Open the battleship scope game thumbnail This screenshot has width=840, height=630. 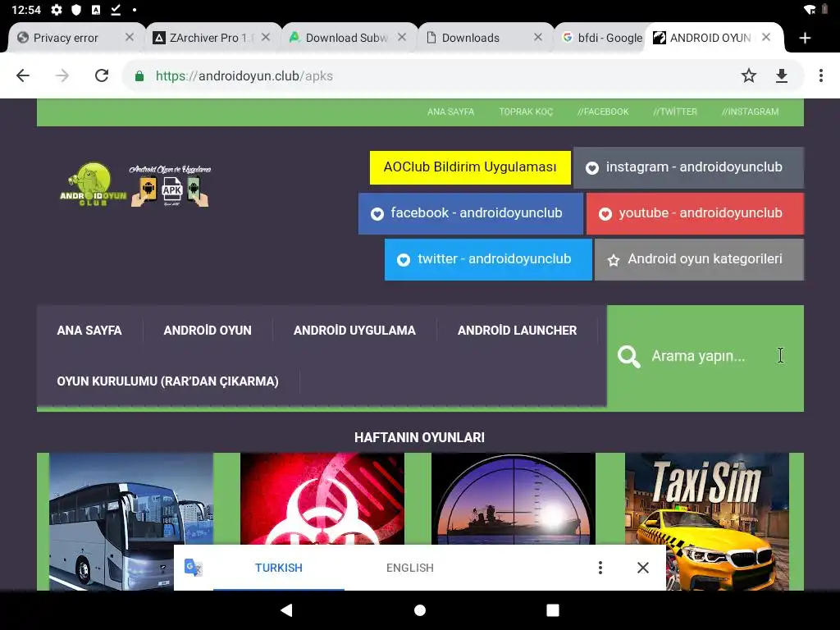point(514,499)
